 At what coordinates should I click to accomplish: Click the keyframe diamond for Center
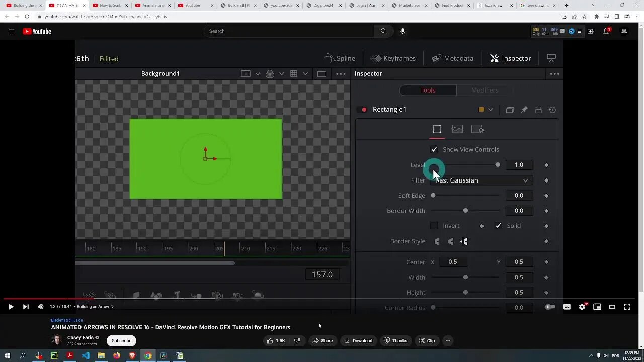546,262
